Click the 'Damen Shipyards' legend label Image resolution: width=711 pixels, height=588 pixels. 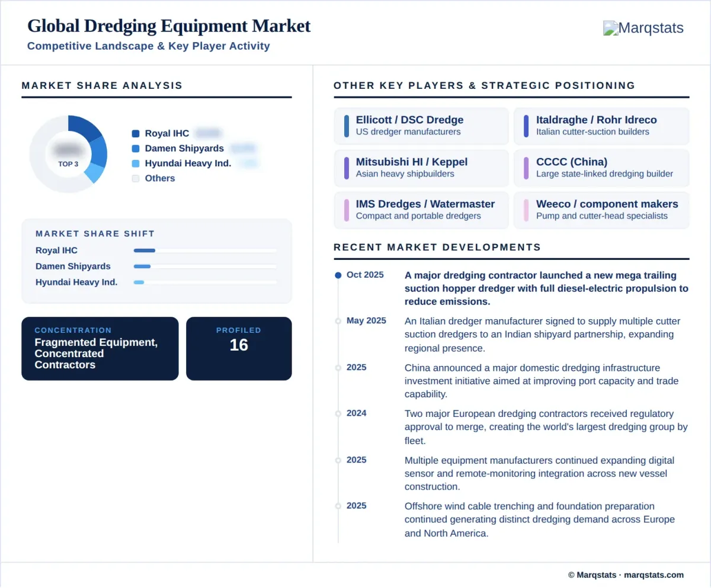(184, 149)
